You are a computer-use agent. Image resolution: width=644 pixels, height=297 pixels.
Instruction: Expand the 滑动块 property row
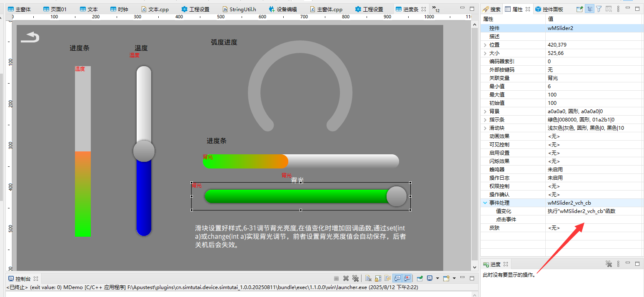[x=485, y=128]
